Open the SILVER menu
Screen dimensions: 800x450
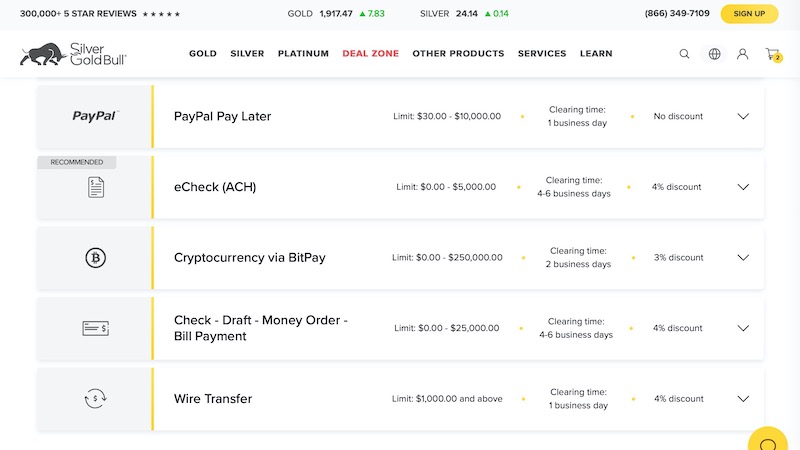pyautogui.click(x=247, y=54)
